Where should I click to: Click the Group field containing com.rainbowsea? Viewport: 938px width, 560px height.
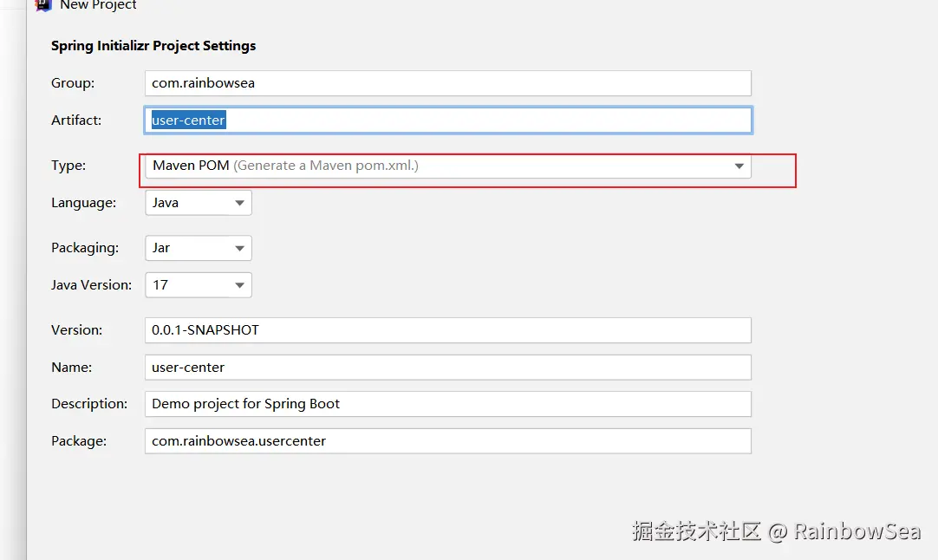coord(447,83)
